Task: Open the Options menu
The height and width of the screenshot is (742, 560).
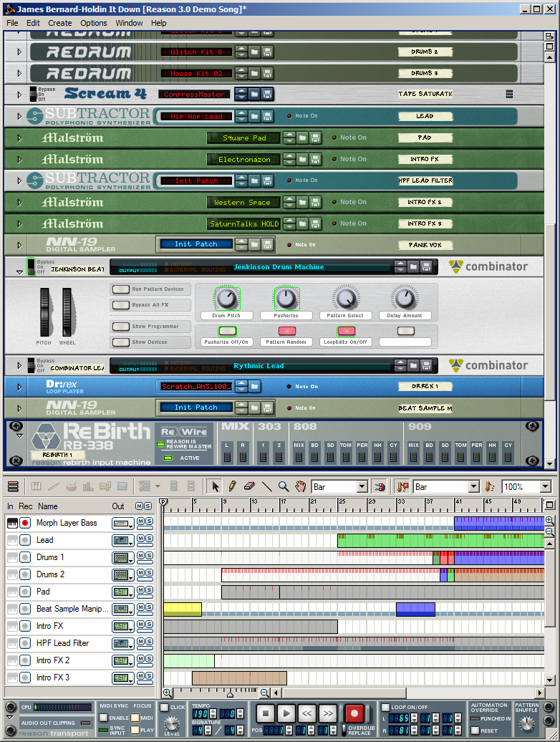Action: (94, 23)
